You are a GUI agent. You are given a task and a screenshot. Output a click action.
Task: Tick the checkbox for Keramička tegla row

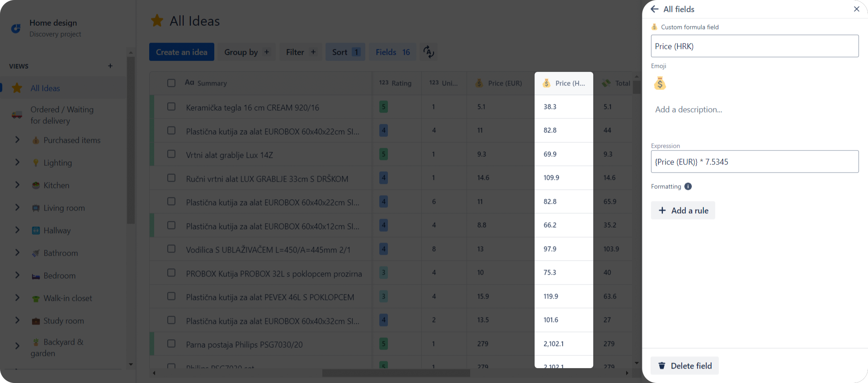tap(171, 107)
